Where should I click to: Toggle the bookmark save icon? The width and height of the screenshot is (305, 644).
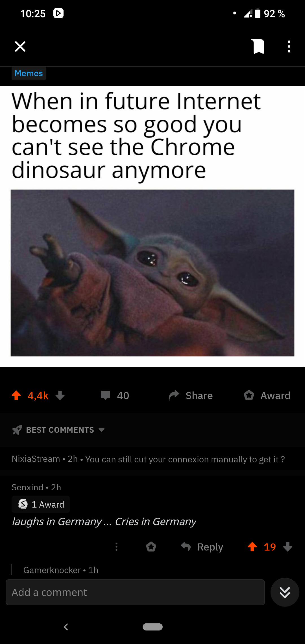click(258, 47)
